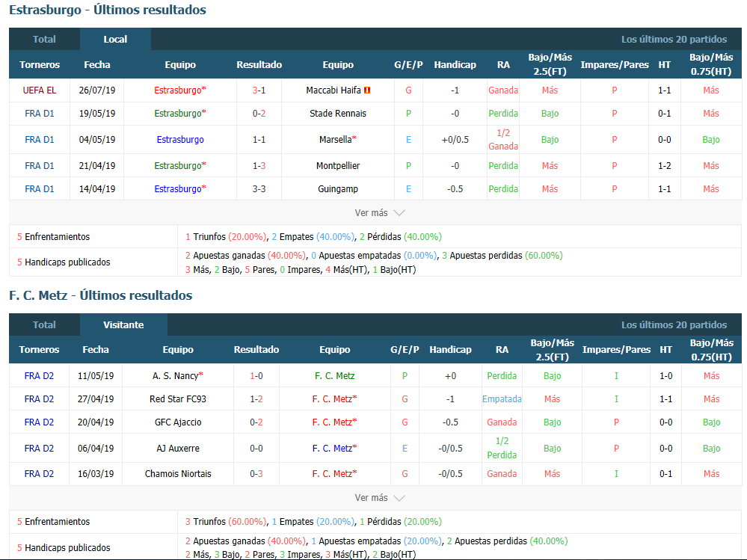Click the 3-1 result against Maccabi Haifa
Screen dimensions: 747x560
(x=259, y=90)
